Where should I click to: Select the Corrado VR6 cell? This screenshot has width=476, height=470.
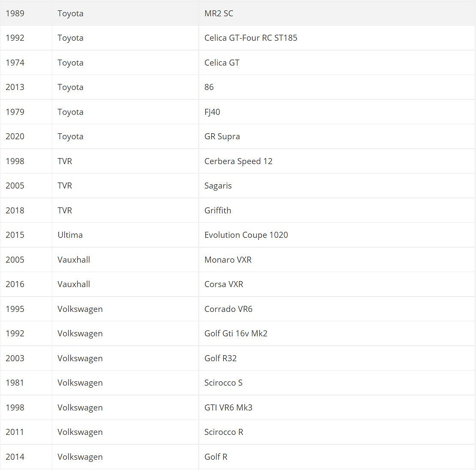[228, 309]
